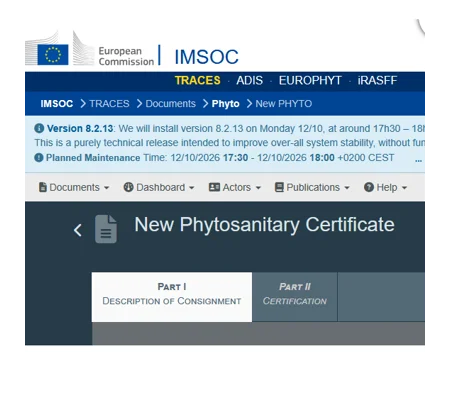Open the Dashboard dropdown menu
This screenshot has height=400, width=450.
coord(159,187)
